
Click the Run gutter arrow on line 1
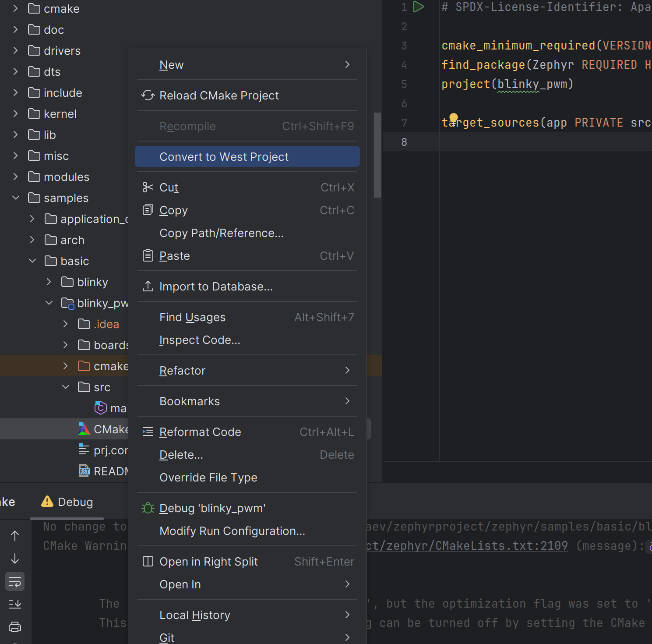pyautogui.click(x=419, y=7)
